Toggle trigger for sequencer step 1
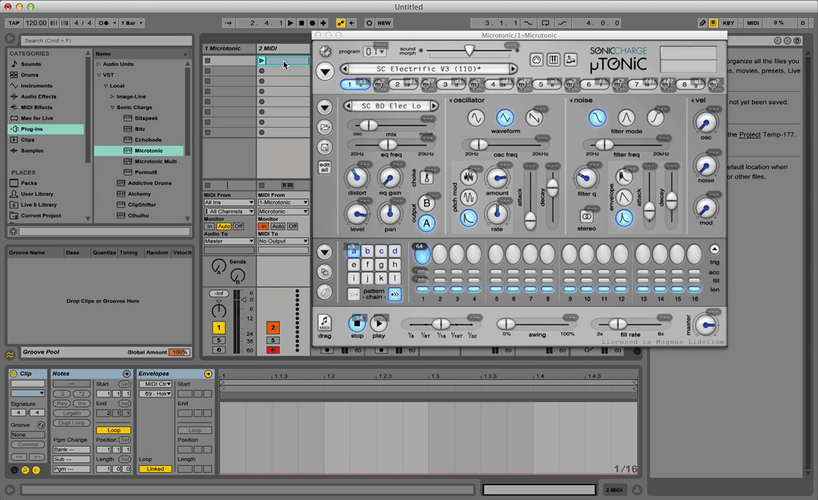Image resolution: width=818 pixels, height=500 pixels. click(x=422, y=255)
